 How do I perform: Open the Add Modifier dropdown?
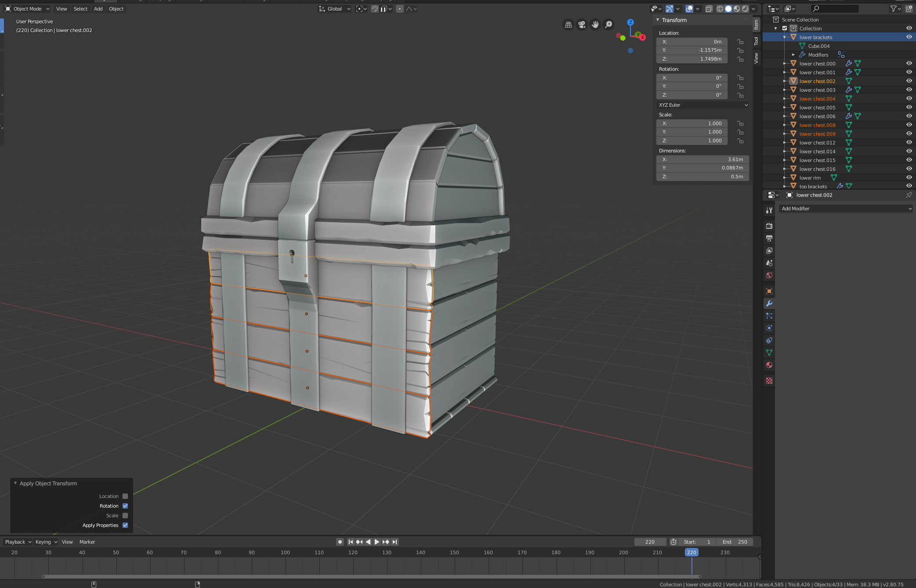tap(846, 209)
